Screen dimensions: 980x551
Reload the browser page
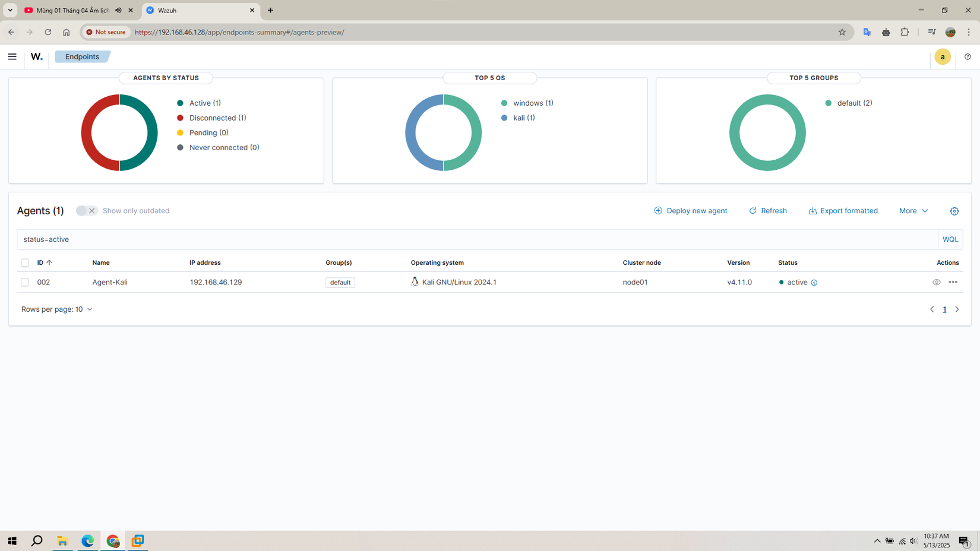coord(48,32)
